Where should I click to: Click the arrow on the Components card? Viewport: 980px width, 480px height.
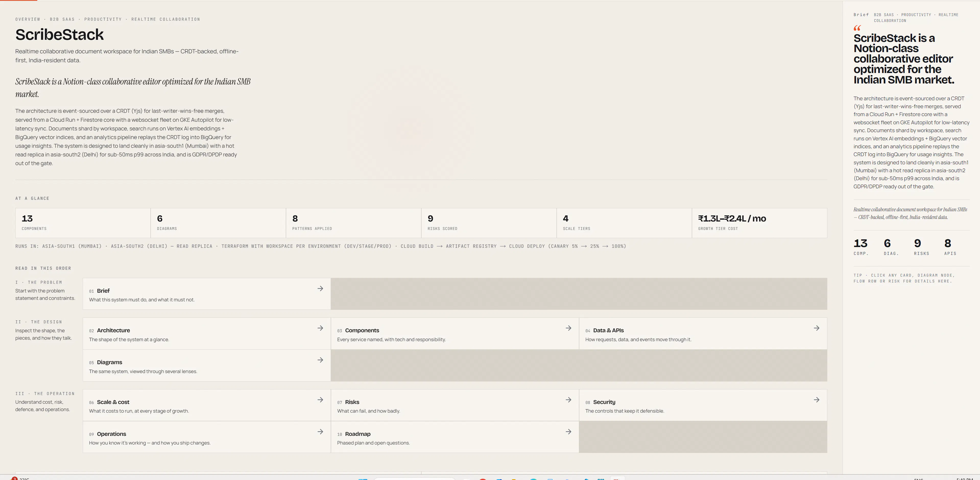coord(568,328)
